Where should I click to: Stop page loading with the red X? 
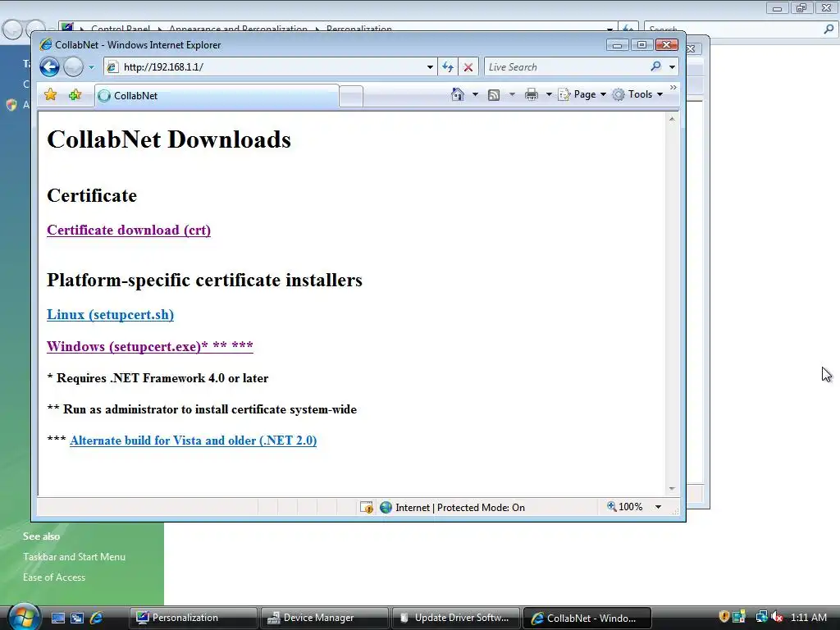(468, 67)
